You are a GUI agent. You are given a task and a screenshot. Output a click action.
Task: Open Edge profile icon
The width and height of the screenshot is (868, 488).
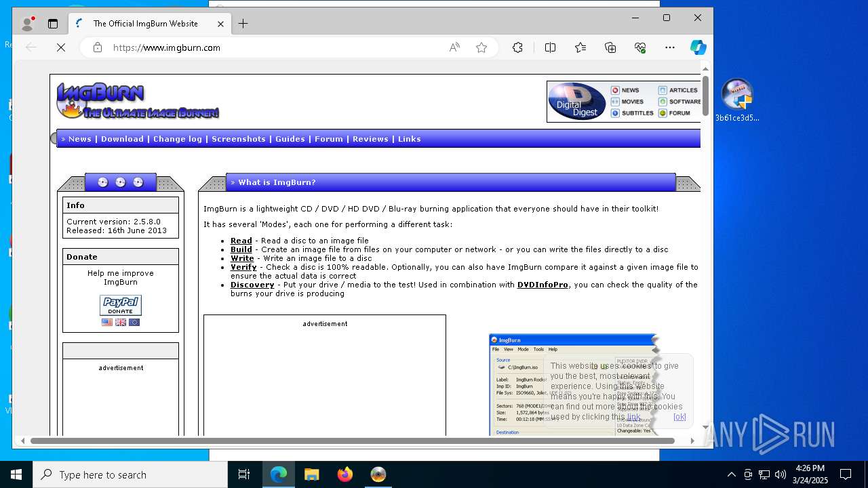click(27, 24)
